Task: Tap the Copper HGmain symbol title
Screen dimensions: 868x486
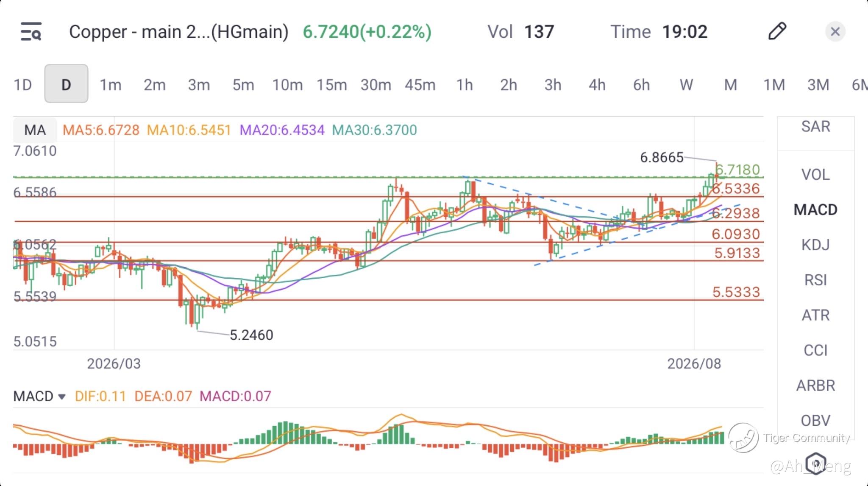Action: coord(179,32)
